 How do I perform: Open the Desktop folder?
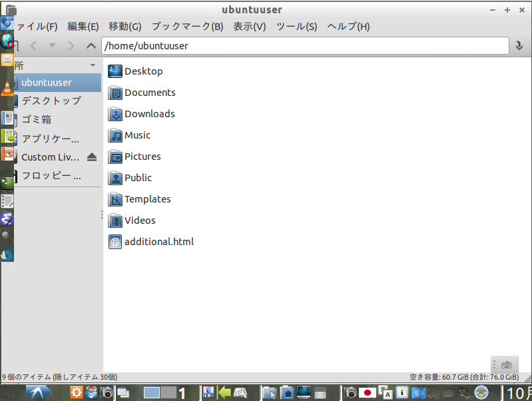tap(135, 71)
